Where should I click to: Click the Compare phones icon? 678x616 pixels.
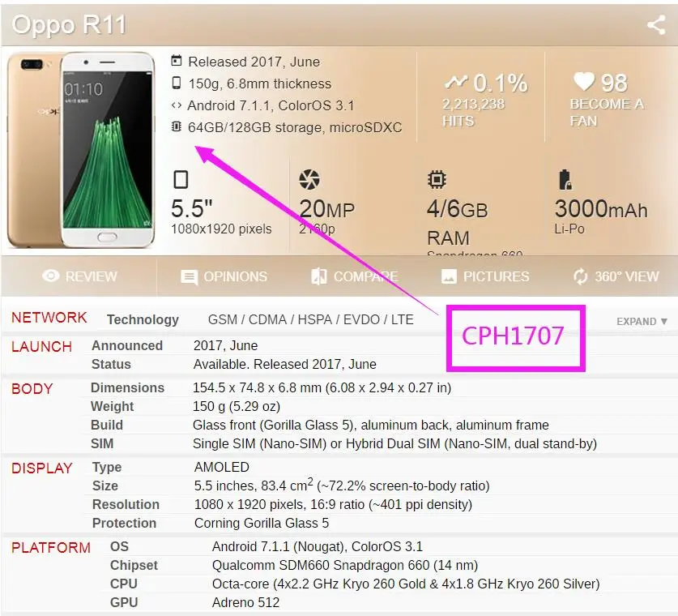[319, 276]
